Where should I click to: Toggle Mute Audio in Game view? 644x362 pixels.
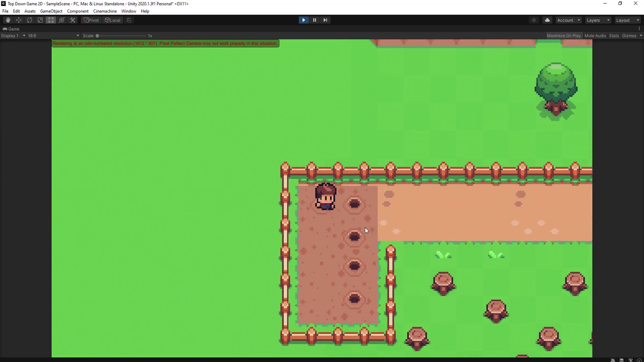click(x=595, y=36)
